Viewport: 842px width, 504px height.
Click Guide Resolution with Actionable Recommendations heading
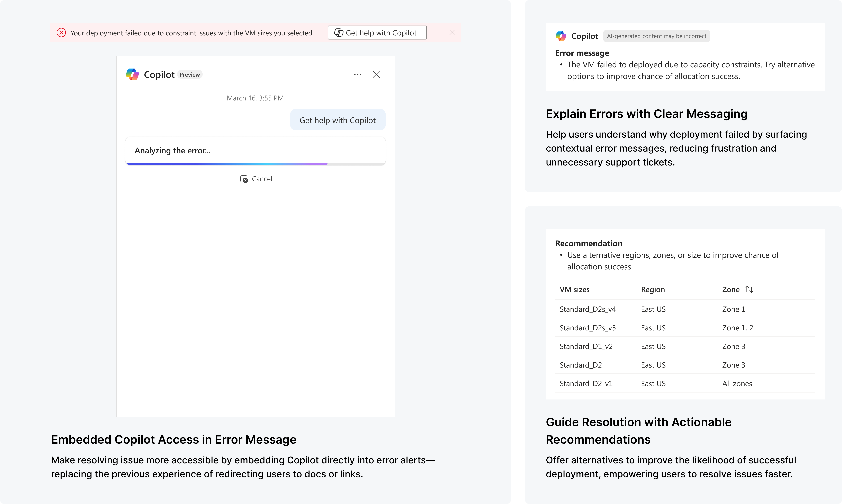tap(639, 431)
